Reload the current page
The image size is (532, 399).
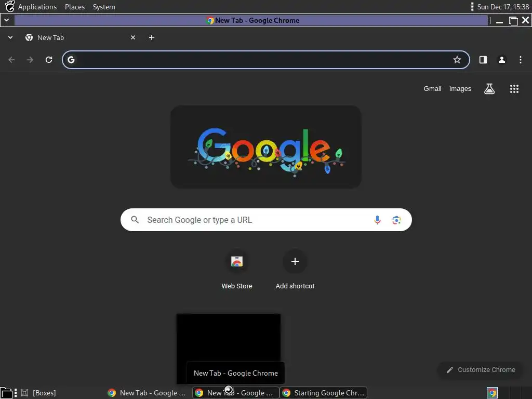coord(49,60)
